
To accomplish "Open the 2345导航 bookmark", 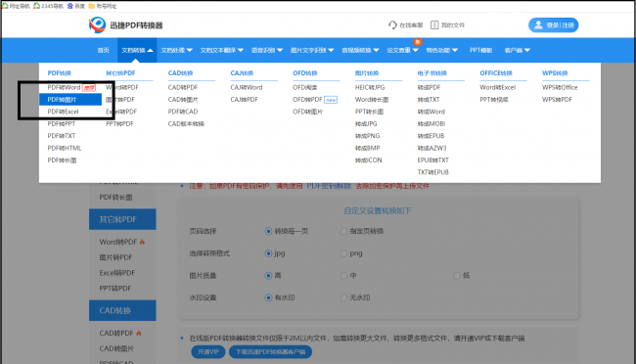I will [48, 6].
